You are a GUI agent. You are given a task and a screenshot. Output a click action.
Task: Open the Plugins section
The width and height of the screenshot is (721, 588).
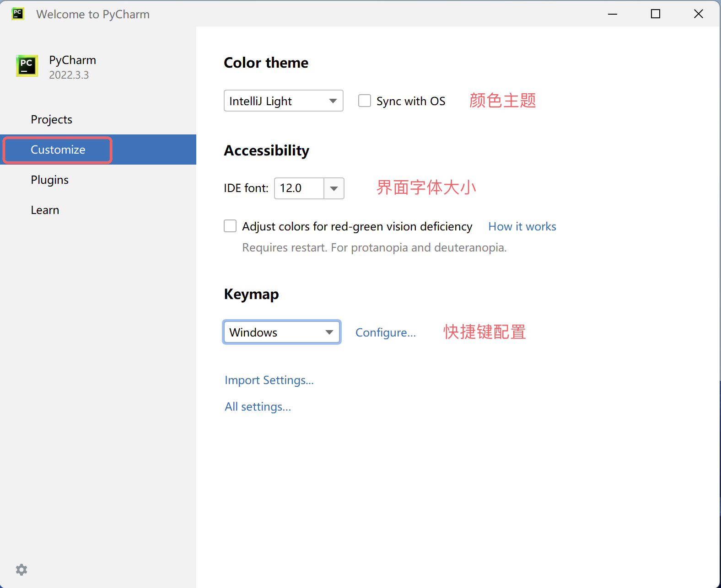coord(50,180)
